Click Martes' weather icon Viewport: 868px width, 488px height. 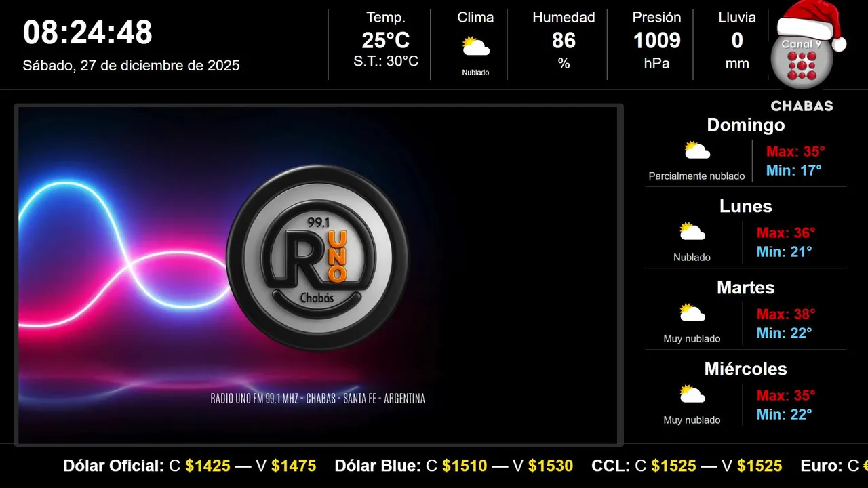[692, 313]
